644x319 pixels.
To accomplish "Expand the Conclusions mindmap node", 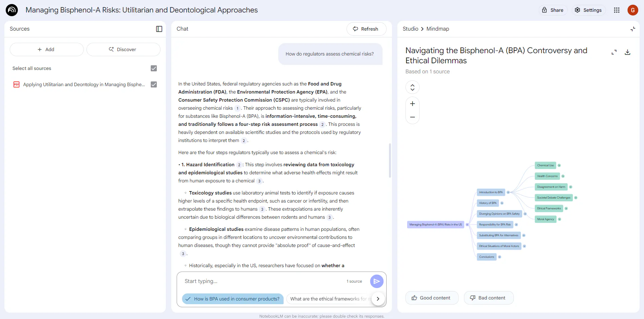I will pos(499,257).
